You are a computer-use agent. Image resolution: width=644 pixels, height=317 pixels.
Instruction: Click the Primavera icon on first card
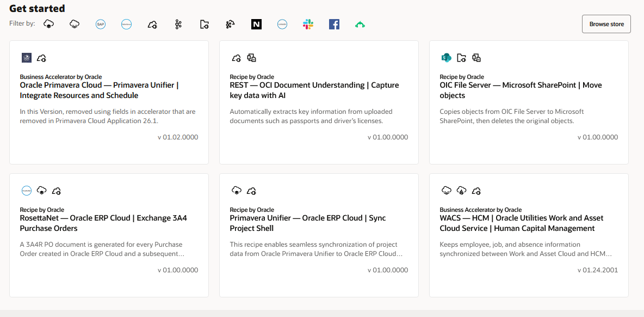26,58
